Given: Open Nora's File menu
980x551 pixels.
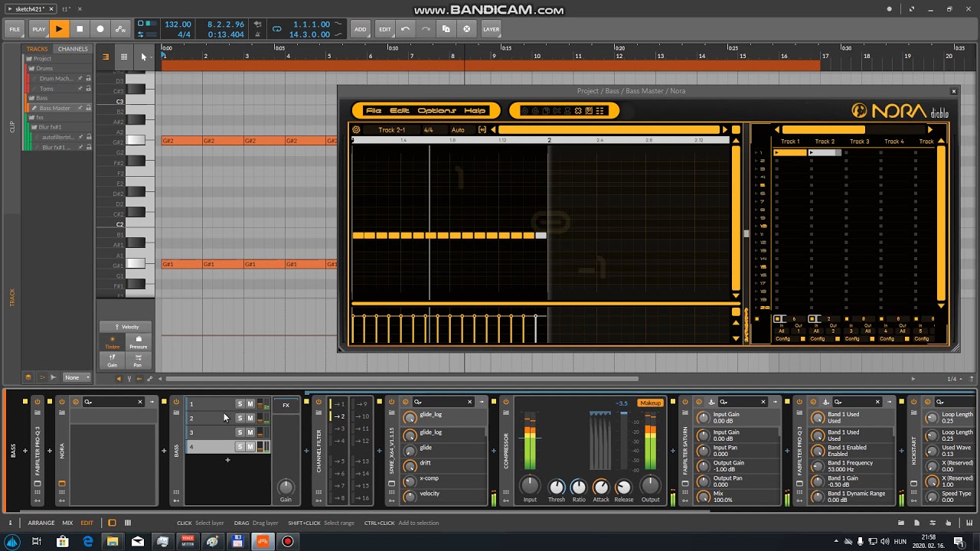Looking at the screenshot, I should pos(373,111).
